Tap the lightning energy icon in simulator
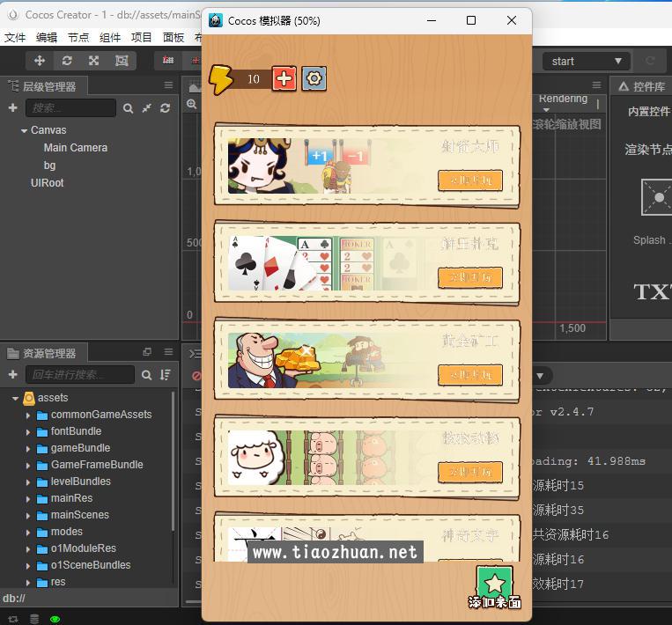Image resolution: width=672 pixels, height=625 pixels. 221,79
